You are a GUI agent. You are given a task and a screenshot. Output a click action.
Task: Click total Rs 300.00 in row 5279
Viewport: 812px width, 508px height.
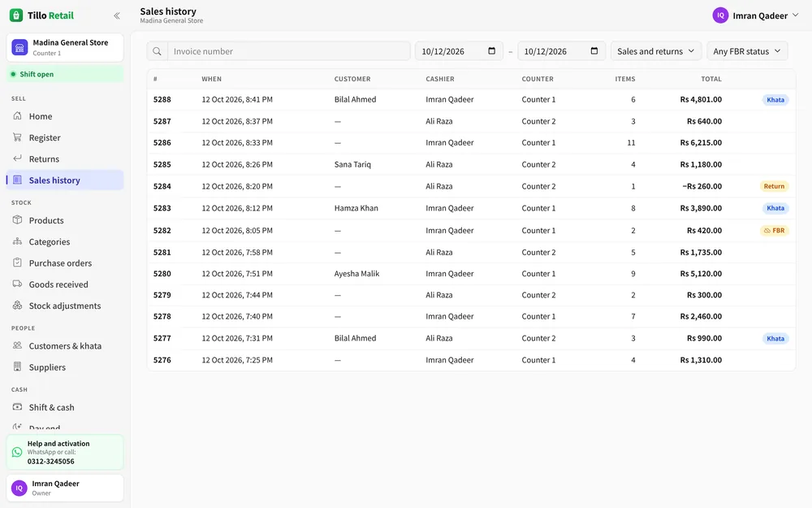(x=704, y=294)
